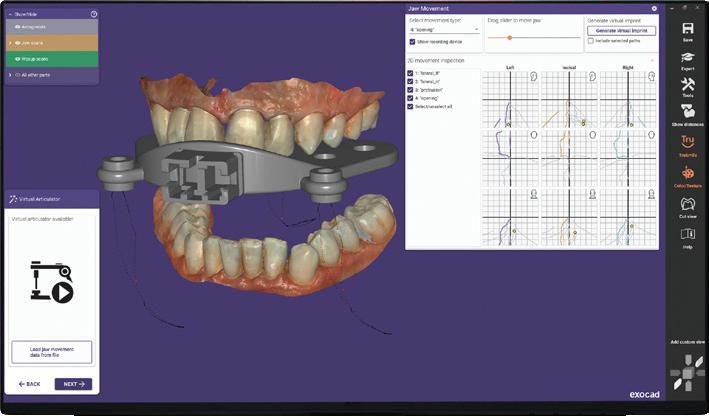Switch to Expert mode icon
The width and height of the screenshot is (709, 416).
(x=687, y=57)
